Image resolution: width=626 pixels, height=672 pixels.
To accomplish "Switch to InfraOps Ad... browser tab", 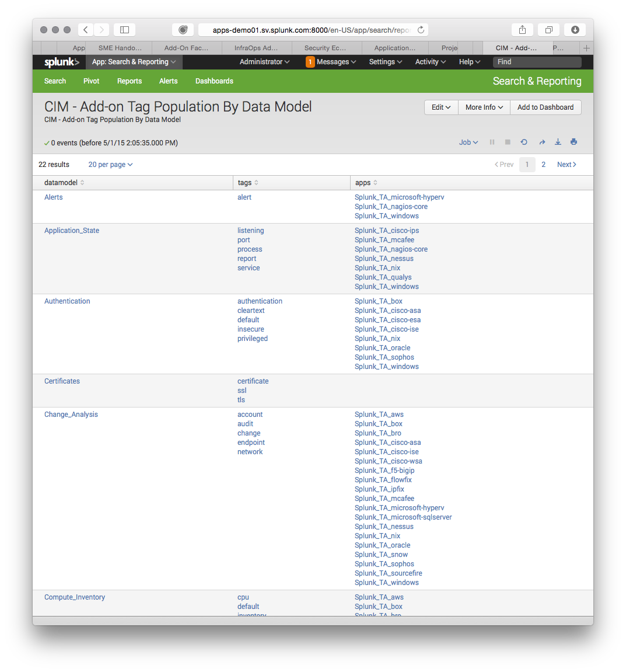I will point(257,48).
